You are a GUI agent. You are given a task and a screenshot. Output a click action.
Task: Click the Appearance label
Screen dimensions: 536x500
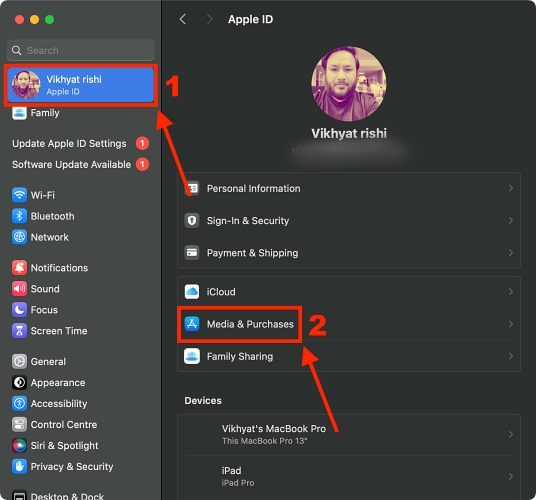click(58, 382)
